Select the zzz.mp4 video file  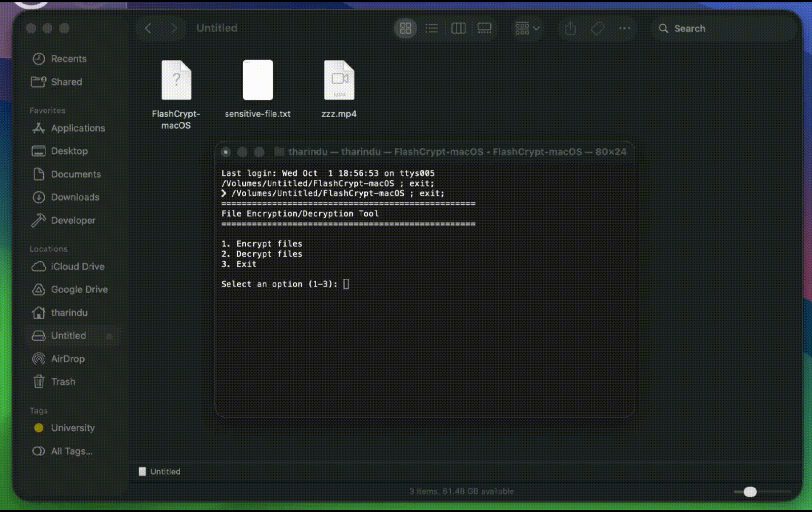pos(339,80)
